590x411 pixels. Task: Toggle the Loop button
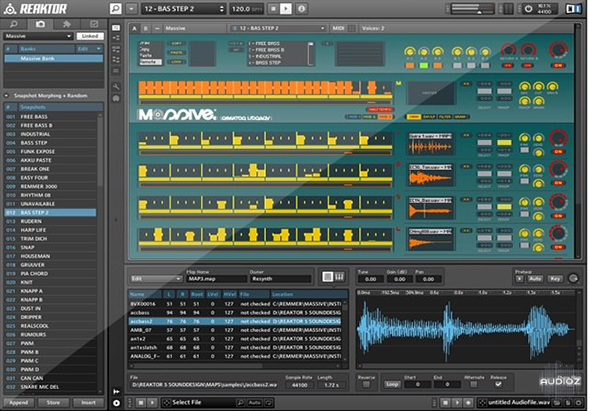[392, 384]
